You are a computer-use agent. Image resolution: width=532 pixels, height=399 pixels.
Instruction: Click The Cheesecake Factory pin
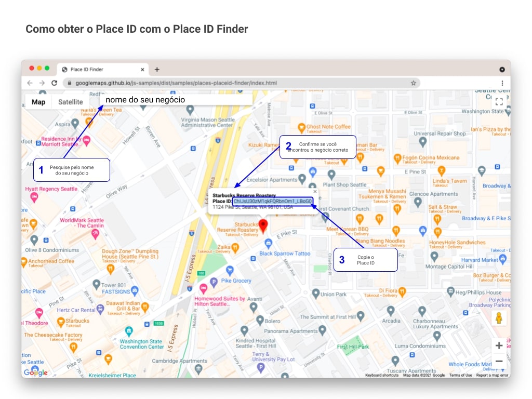[x=73, y=347]
